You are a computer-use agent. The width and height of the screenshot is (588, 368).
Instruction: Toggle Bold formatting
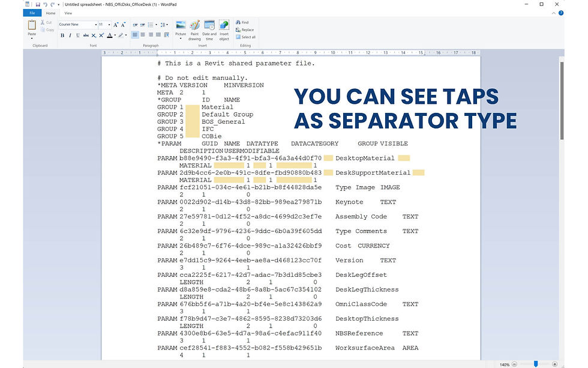62,35
